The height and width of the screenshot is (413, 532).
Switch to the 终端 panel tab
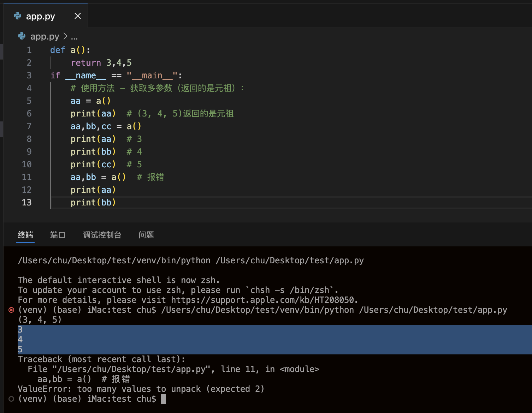pos(25,235)
